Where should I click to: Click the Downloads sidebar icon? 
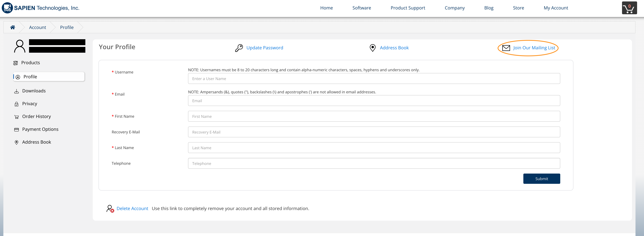[17, 91]
